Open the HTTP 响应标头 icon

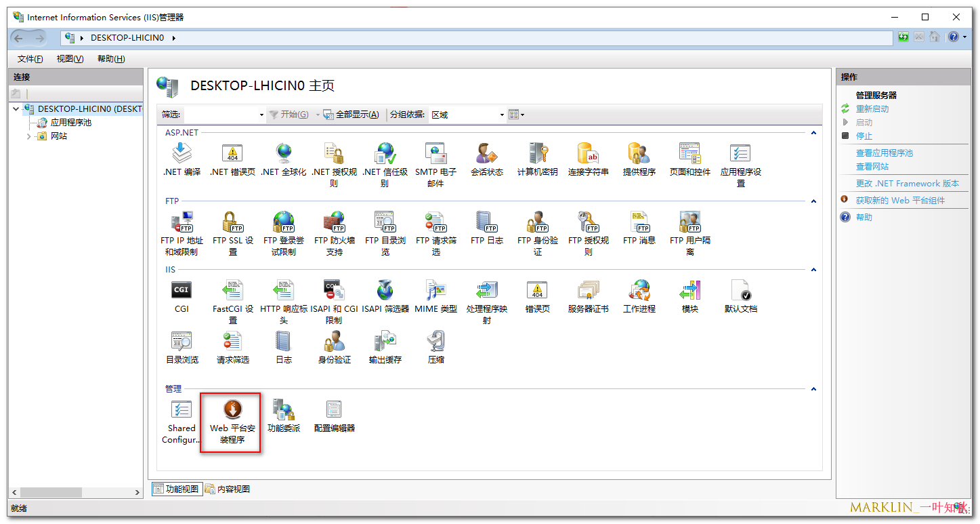click(283, 290)
